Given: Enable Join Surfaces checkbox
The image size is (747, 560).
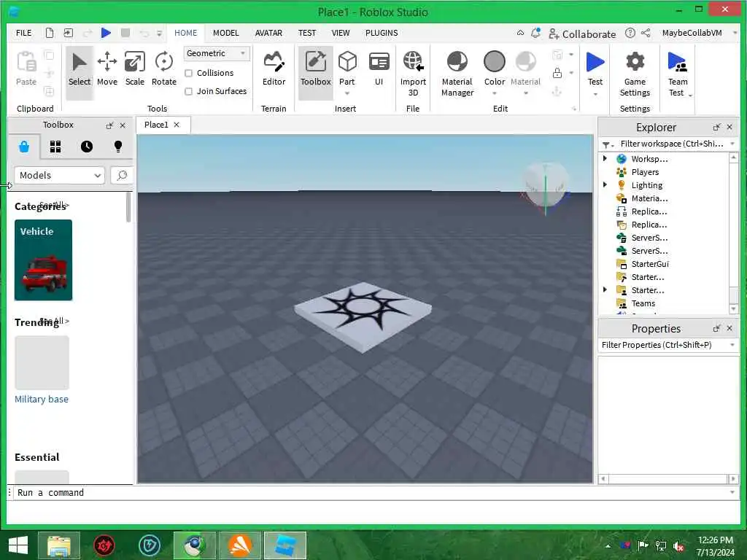Looking at the screenshot, I should [x=189, y=91].
